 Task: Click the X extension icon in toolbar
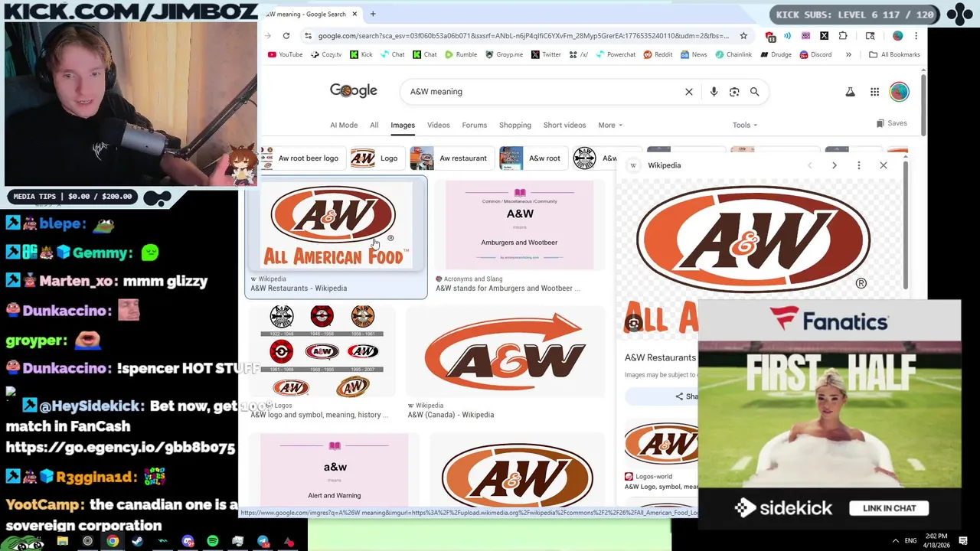coord(824,35)
